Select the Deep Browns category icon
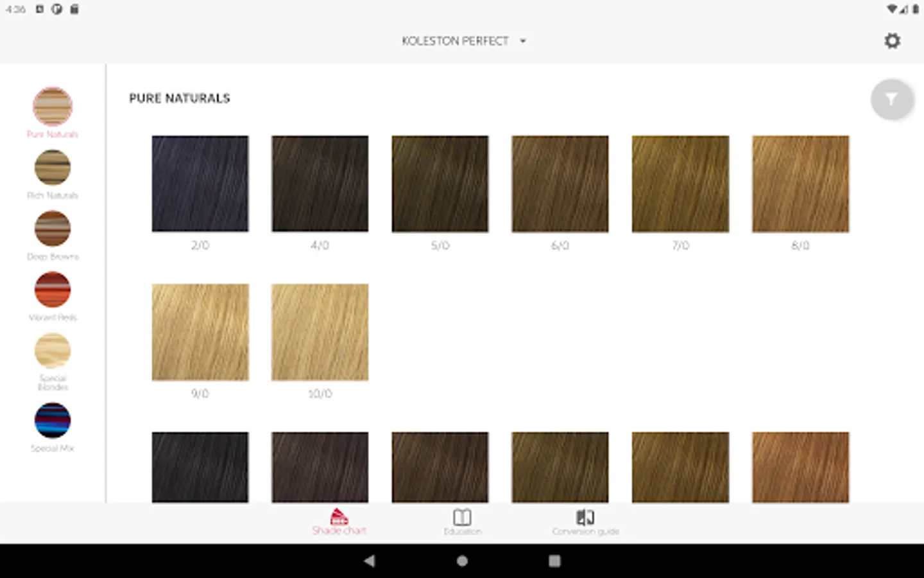This screenshot has width=924, height=578. coord(53,229)
